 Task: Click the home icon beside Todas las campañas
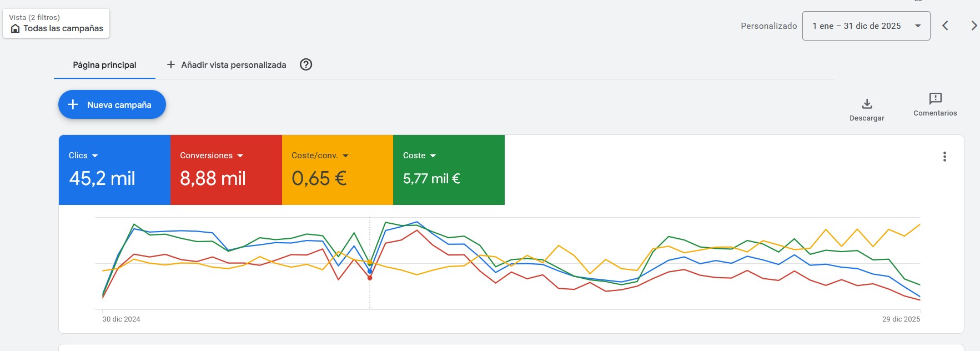tap(16, 28)
